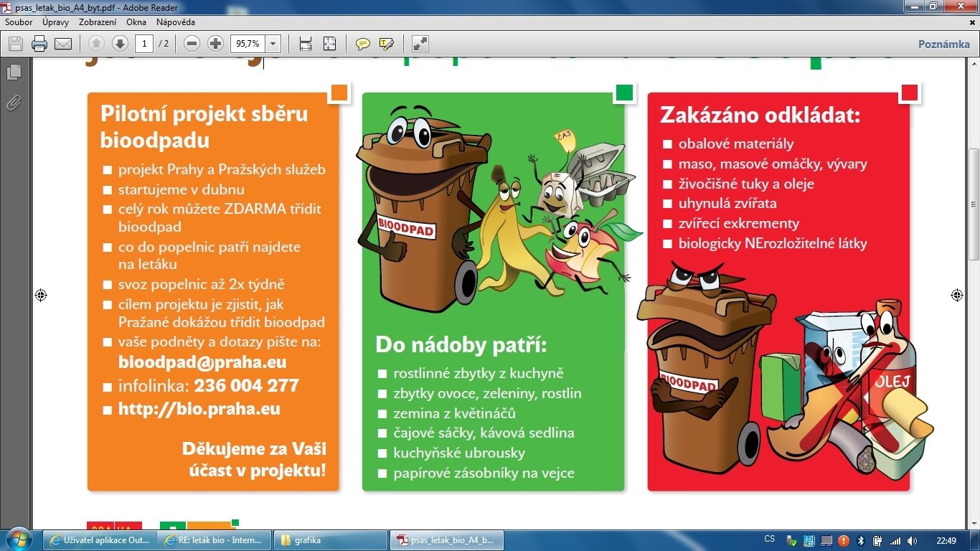
Task: Add a sticky note comment icon
Action: (363, 44)
